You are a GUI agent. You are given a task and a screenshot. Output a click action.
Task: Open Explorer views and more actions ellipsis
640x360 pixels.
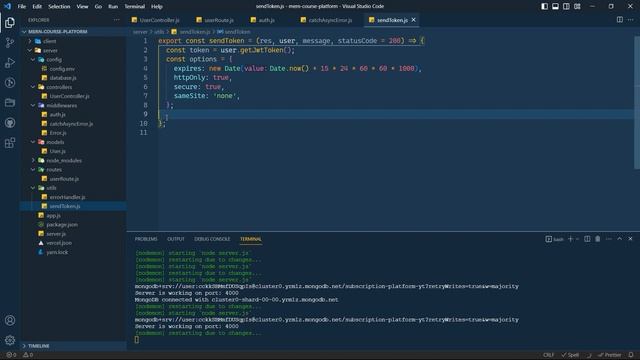point(117,20)
